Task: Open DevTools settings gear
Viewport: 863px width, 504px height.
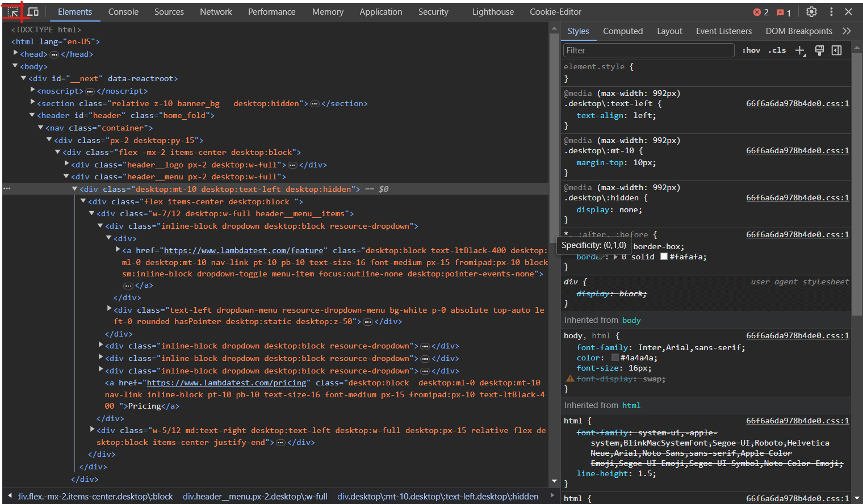Action: point(811,12)
